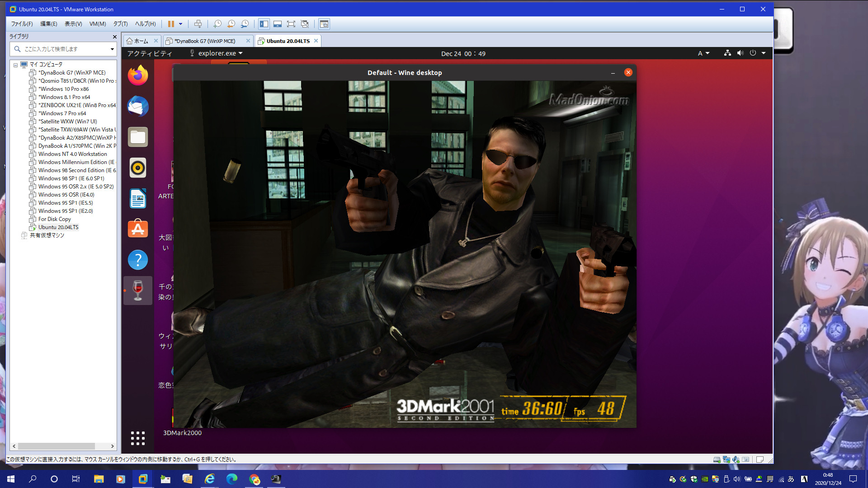
Task: Click the Ubuntu volume icon in top bar
Action: coord(740,53)
